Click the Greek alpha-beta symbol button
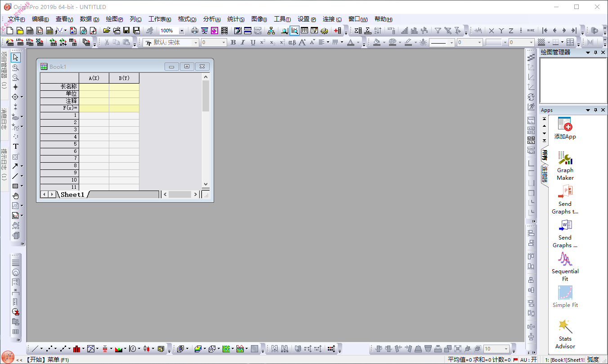 click(292, 42)
